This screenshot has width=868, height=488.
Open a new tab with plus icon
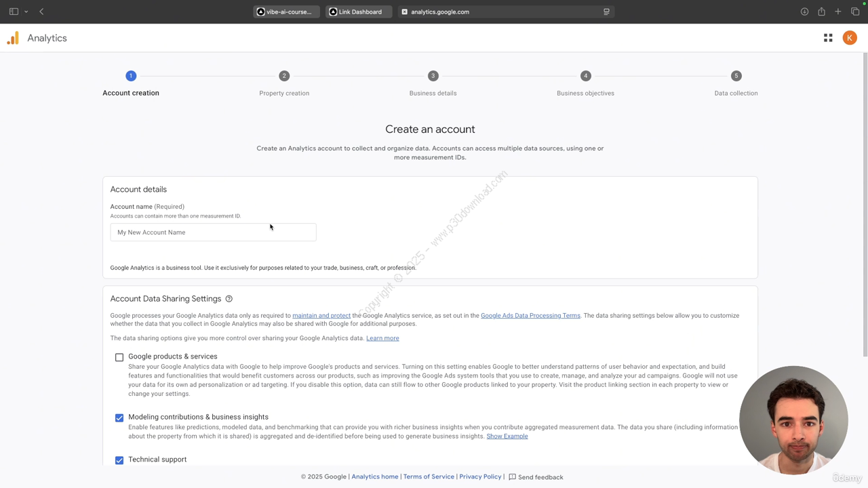[x=838, y=12]
